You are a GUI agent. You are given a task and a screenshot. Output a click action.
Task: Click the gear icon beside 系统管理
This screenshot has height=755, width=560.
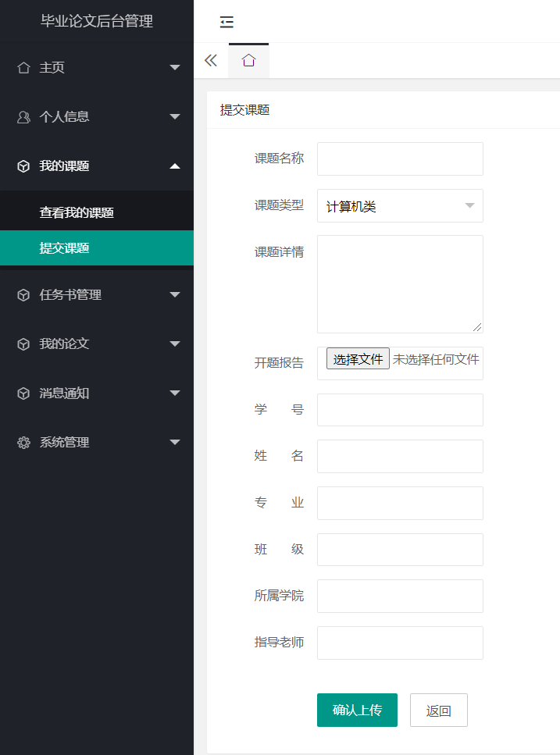click(23, 443)
